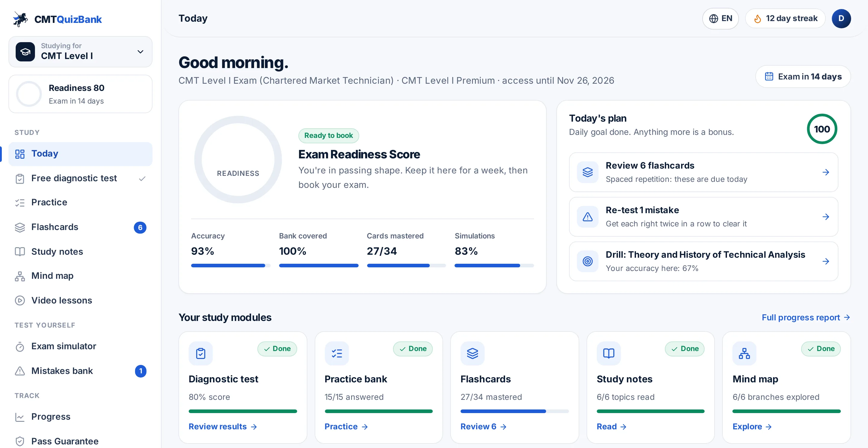The width and height of the screenshot is (868, 448).
Task: Open Free diagnostic test in sidebar
Action: click(x=80, y=179)
